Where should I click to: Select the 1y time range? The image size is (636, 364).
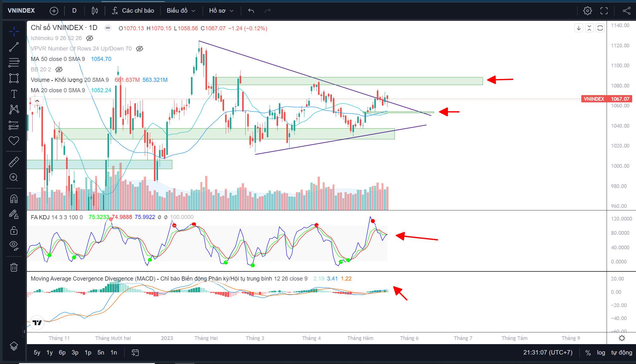pyautogui.click(x=50, y=353)
